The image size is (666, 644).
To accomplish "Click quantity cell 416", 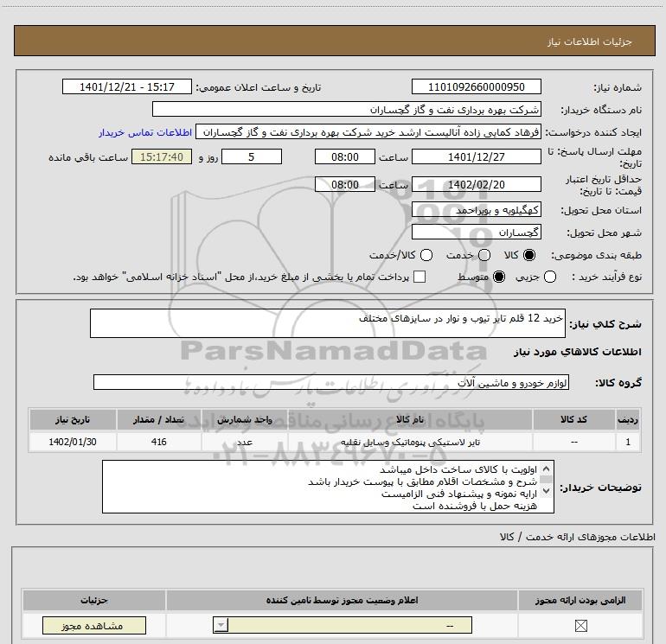I will point(159,442).
